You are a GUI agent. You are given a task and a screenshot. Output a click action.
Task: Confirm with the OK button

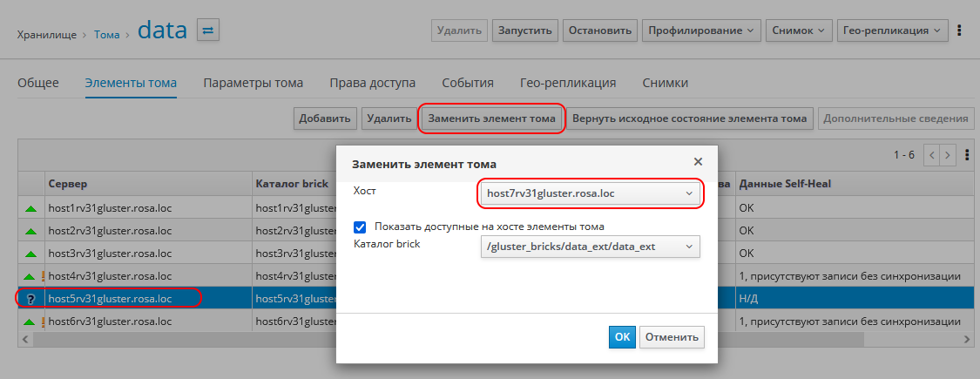(x=622, y=337)
